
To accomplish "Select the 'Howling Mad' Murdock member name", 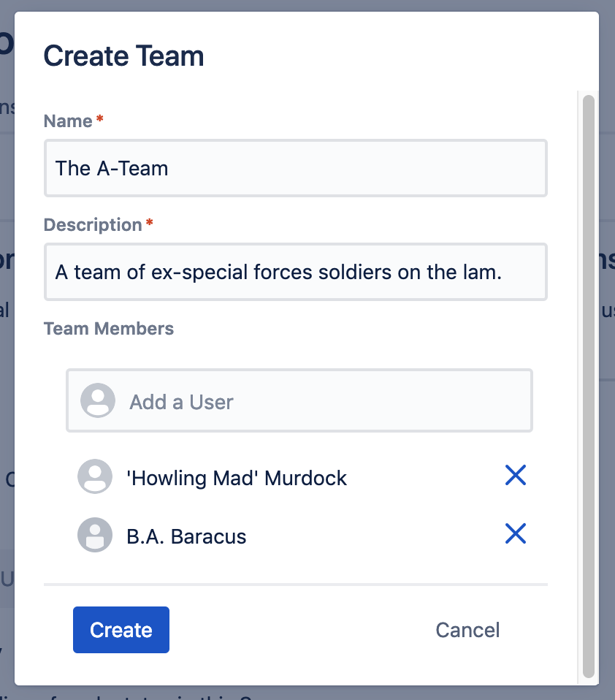I will (x=236, y=478).
